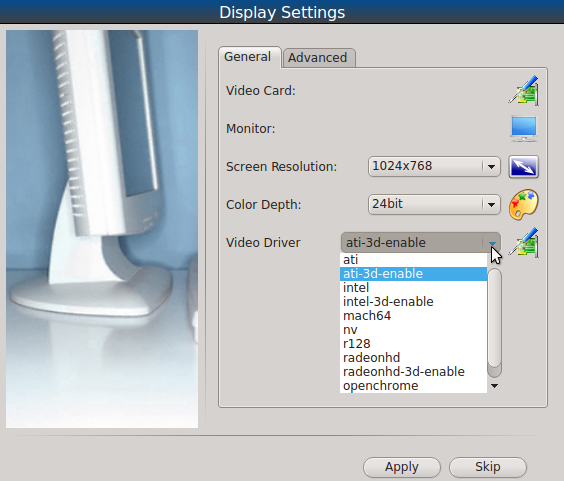Pick the nv driver
This screenshot has height=481, width=564.
[413, 330]
